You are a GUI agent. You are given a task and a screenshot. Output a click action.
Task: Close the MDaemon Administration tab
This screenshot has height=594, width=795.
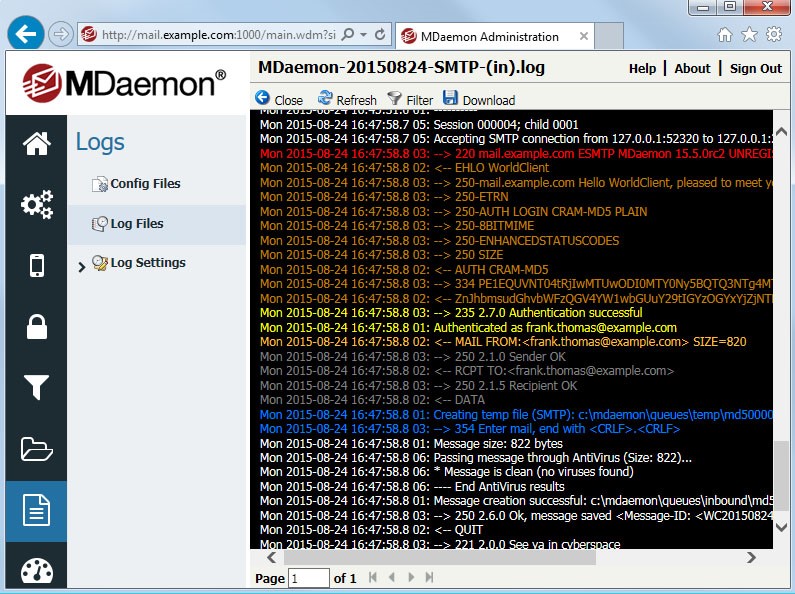click(x=584, y=36)
